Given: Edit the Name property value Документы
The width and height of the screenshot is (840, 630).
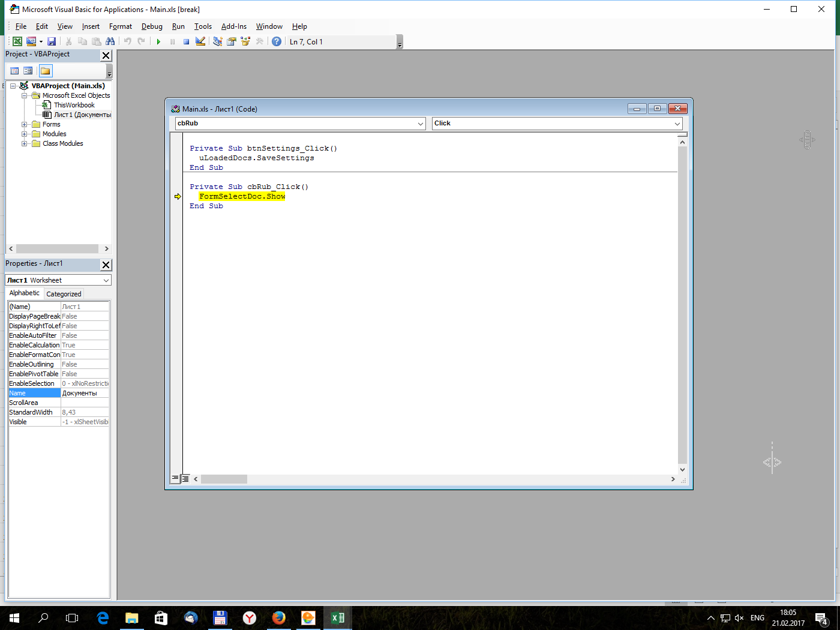Looking at the screenshot, I should [x=85, y=393].
